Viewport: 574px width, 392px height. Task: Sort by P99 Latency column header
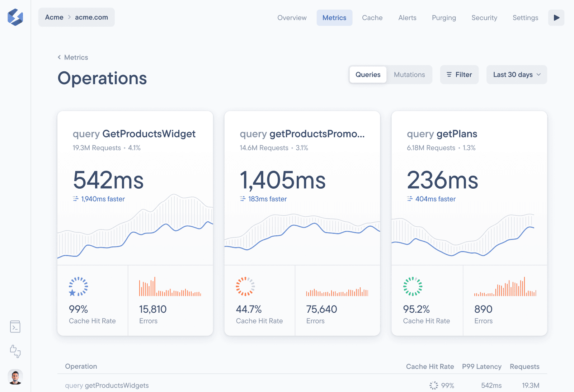[x=481, y=367]
